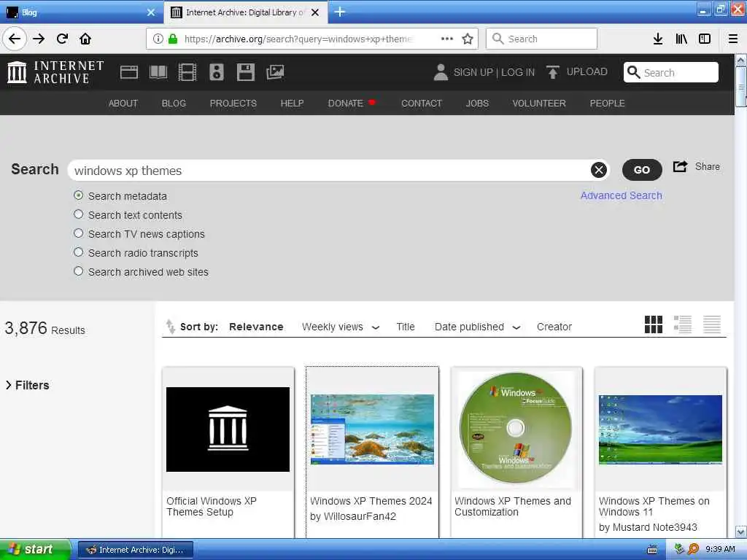Expand the Filters section
Viewport: 747px width, 560px height.
tap(27, 385)
